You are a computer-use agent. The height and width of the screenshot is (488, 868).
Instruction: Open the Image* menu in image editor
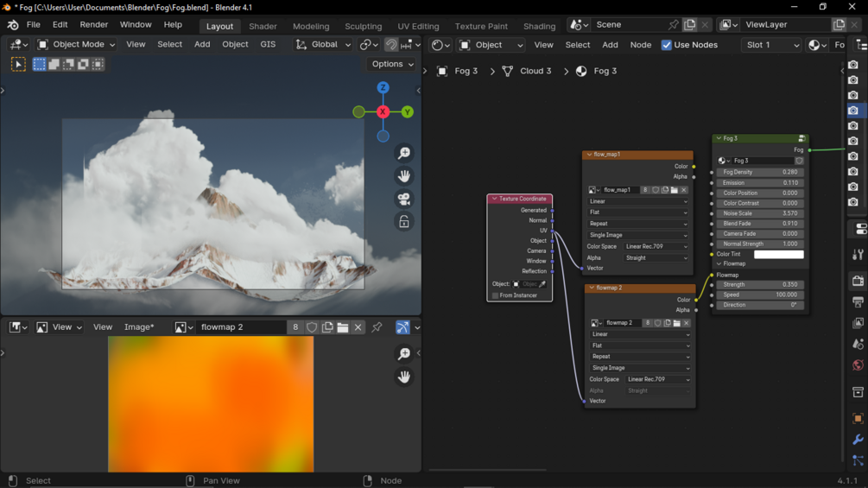click(139, 327)
